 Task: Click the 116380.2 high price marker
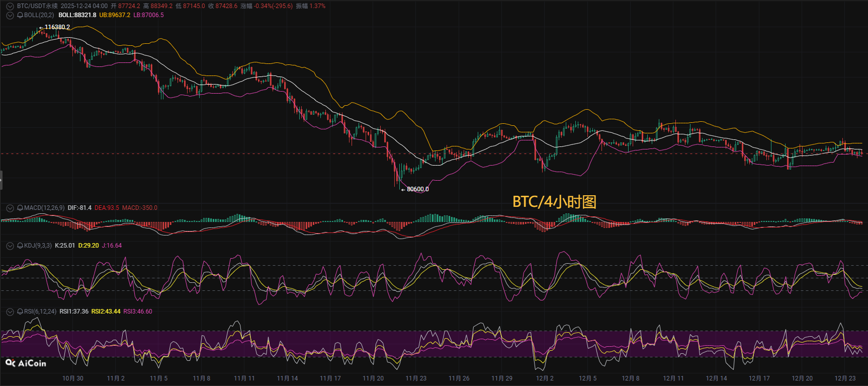tap(57, 27)
